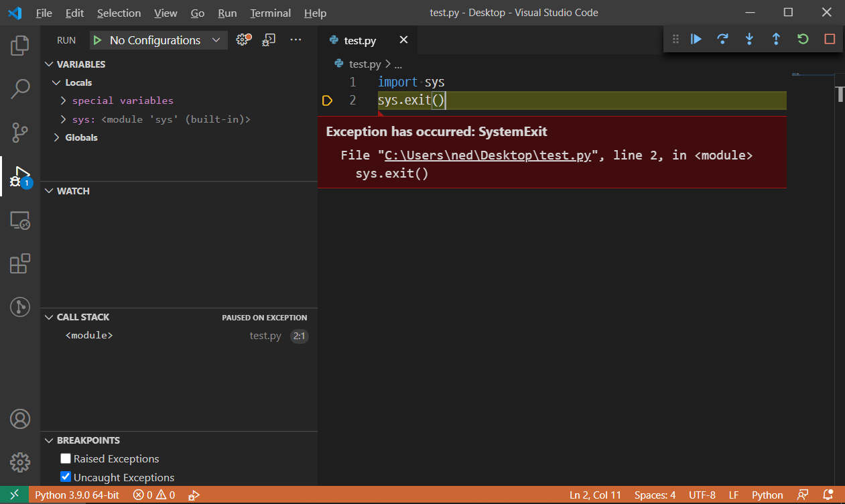Click Python 3.9.0 64-bit interpreter selector
This screenshot has width=845, height=504.
click(77, 495)
